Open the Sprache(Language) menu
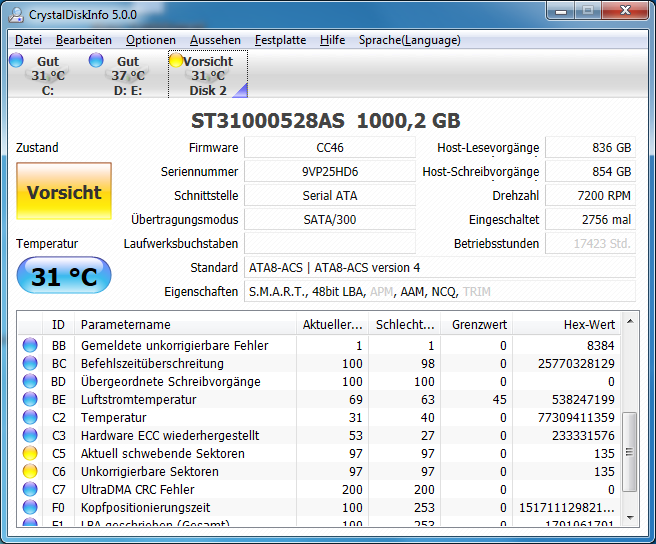Screen dimensions: 656x544 tap(410, 40)
